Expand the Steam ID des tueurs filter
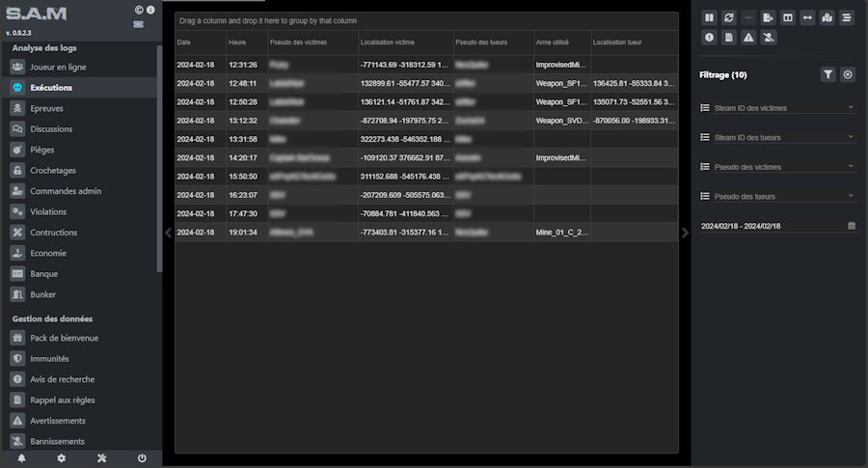The height and width of the screenshot is (468, 868). [776, 137]
